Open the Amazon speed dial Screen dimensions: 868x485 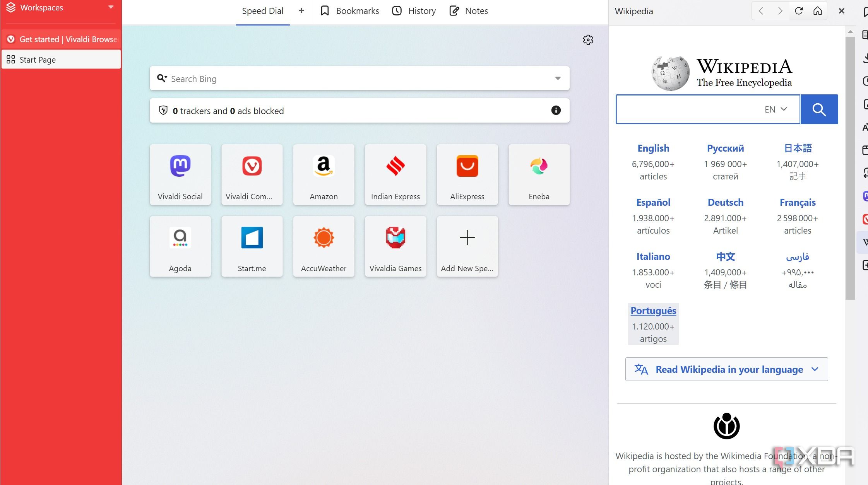click(324, 174)
